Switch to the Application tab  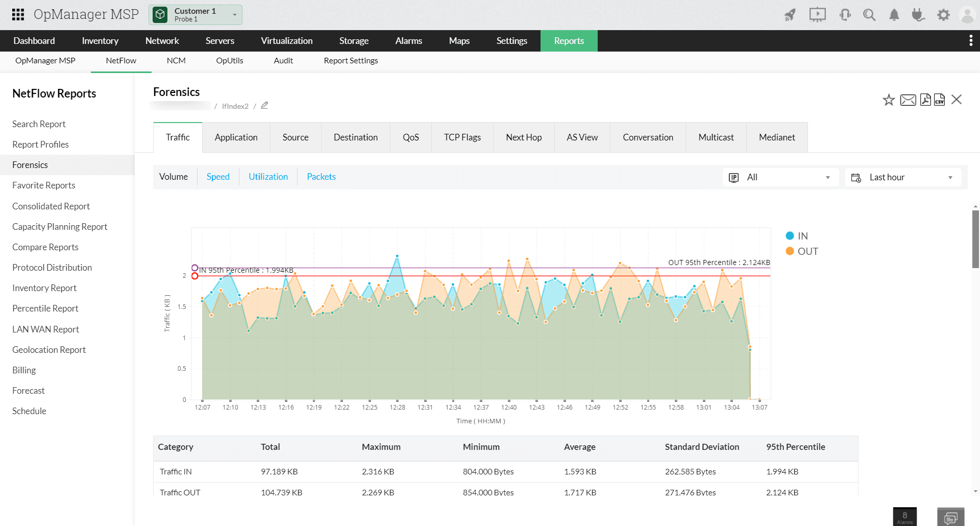click(236, 137)
